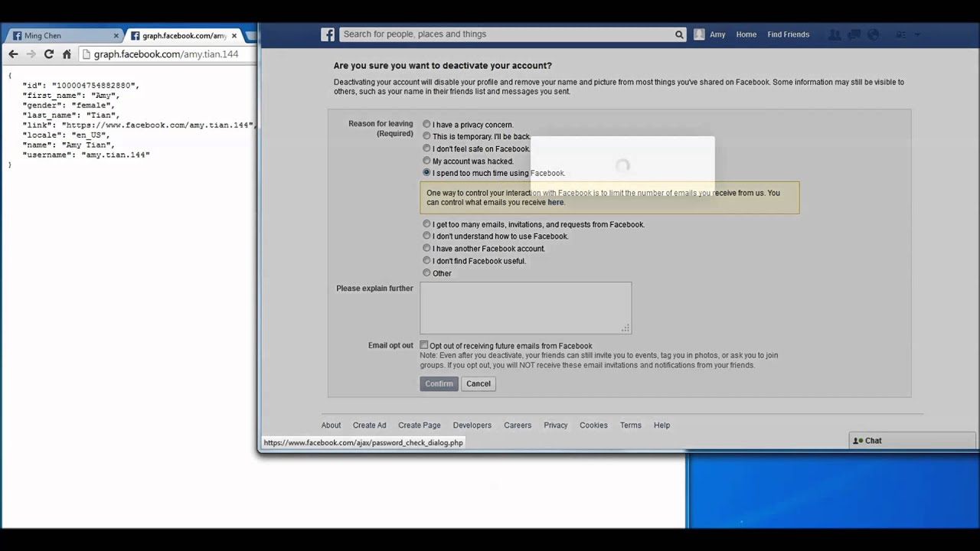Open the Privacy footer link
This screenshot has width=980, height=551.
(x=556, y=425)
